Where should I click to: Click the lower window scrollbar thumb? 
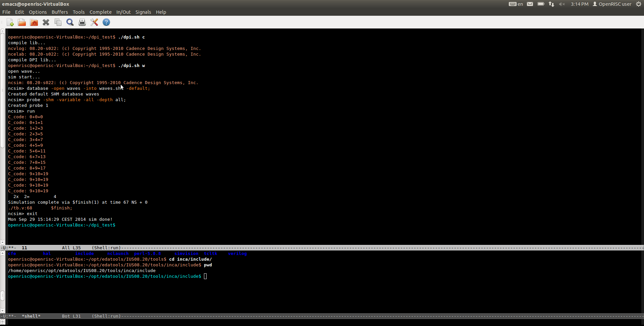click(3, 296)
